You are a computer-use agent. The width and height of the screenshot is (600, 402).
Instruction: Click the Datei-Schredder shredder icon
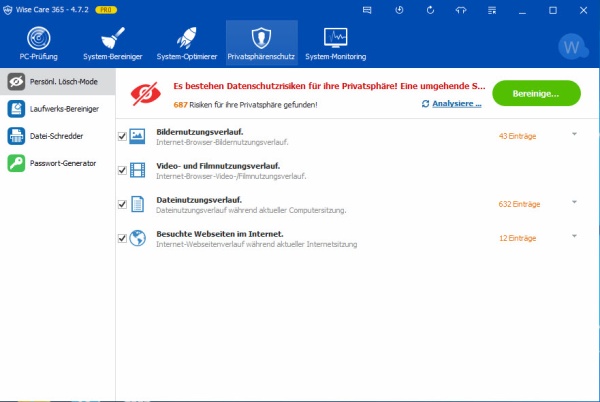tap(16, 136)
